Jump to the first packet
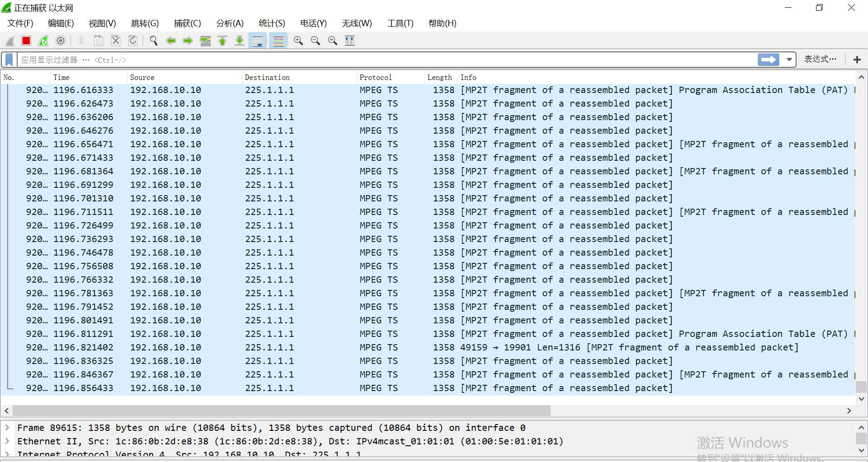The width and height of the screenshot is (868, 462). 222,41
